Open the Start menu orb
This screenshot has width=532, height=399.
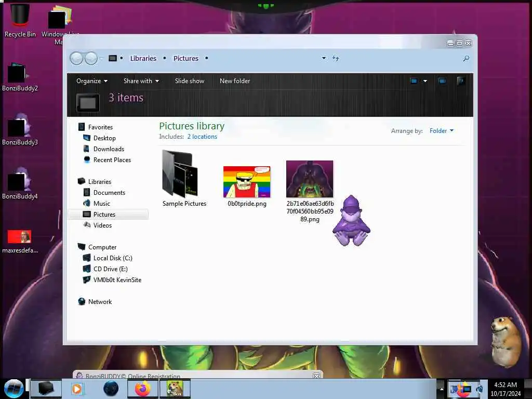point(14,389)
